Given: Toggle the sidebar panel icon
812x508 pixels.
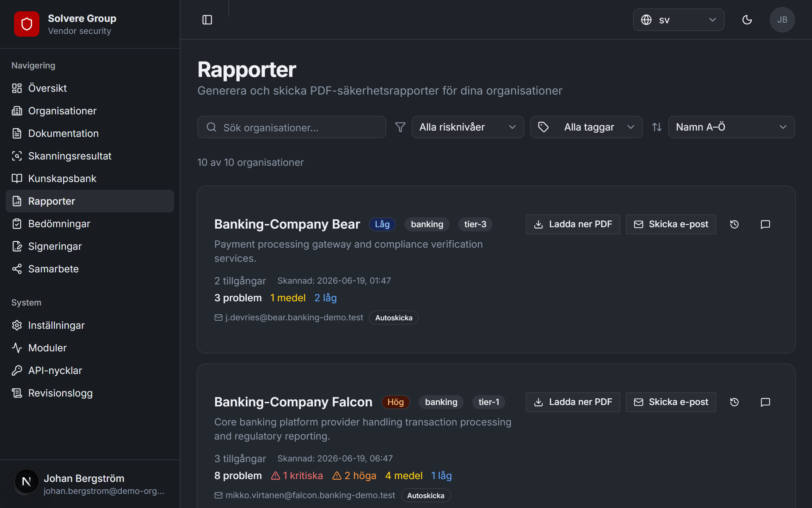Looking at the screenshot, I should (x=207, y=20).
